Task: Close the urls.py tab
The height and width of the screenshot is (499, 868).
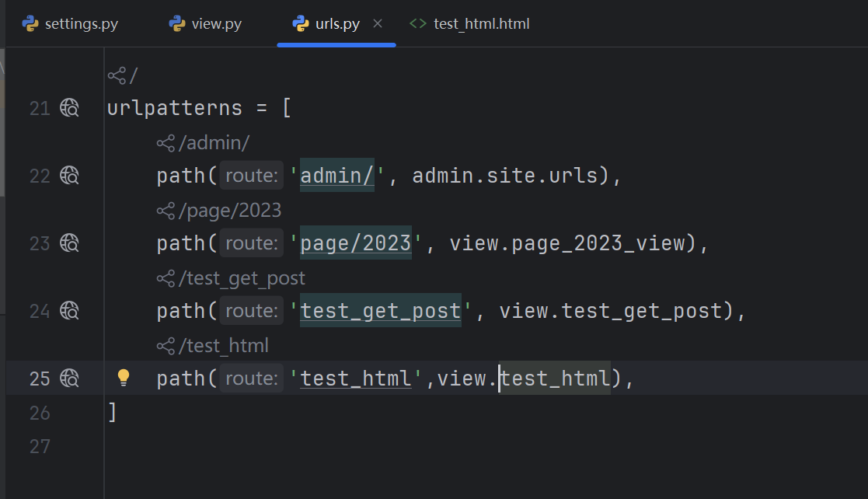Action: click(378, 24)
